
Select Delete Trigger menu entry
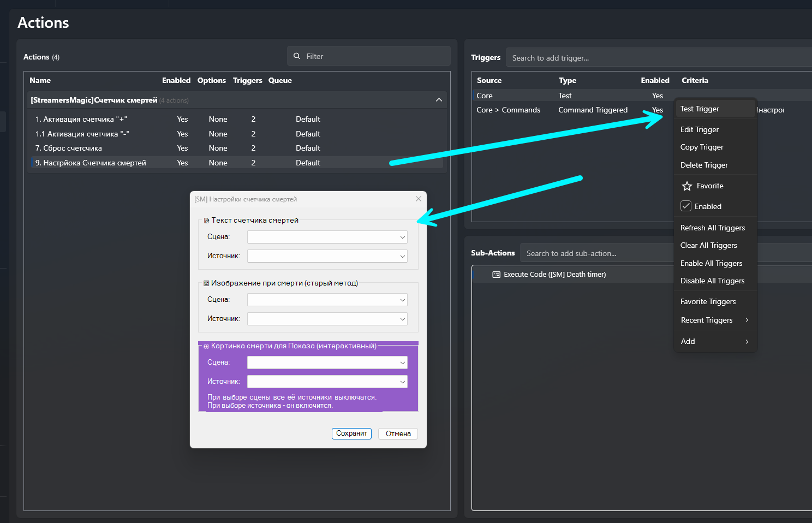(704, 165)
